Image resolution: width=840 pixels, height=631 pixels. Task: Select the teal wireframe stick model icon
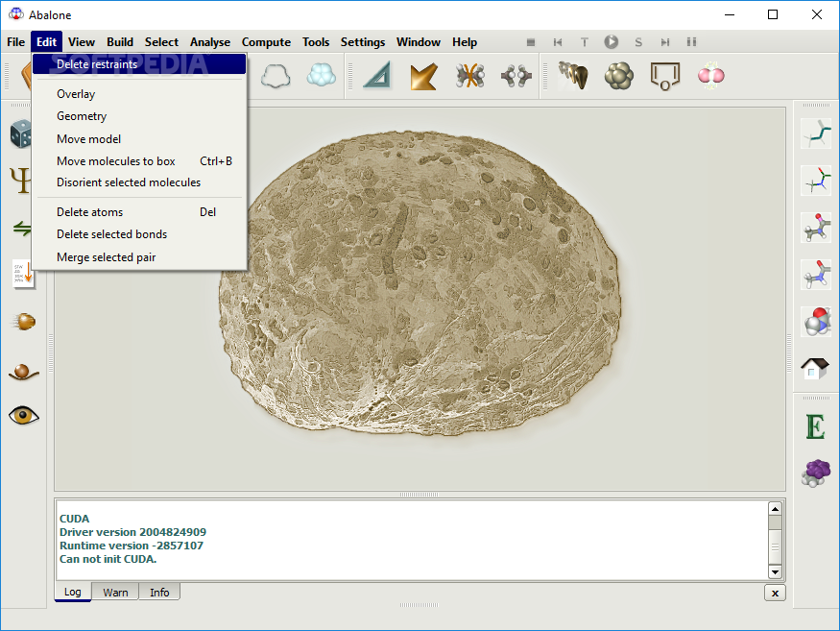click(816, 133)
